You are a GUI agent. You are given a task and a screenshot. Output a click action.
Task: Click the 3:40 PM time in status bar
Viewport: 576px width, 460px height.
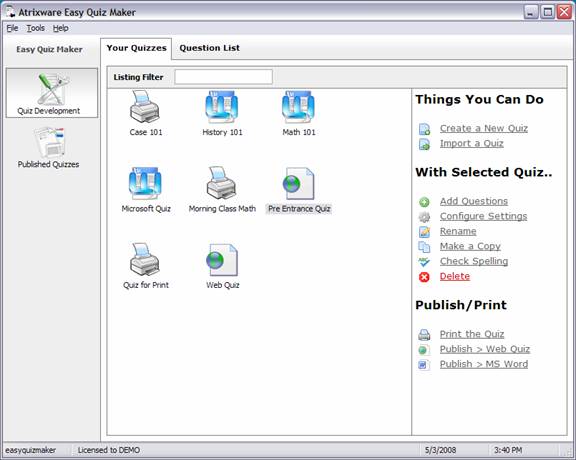tap(508, 450)
